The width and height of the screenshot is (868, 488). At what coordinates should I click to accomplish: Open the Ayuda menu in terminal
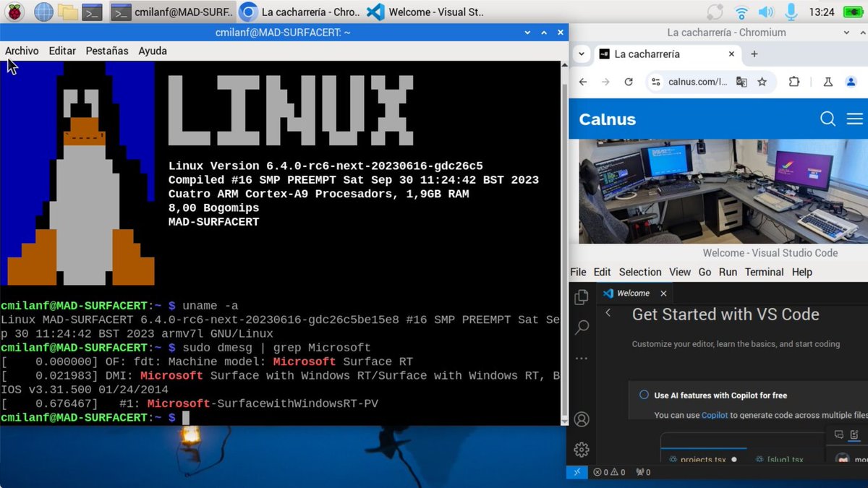153,51
